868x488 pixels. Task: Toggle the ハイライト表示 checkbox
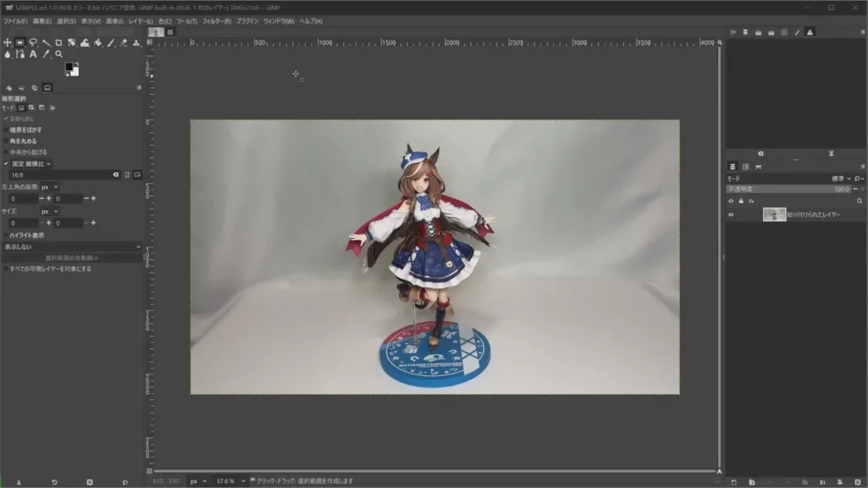coord(6,236)
